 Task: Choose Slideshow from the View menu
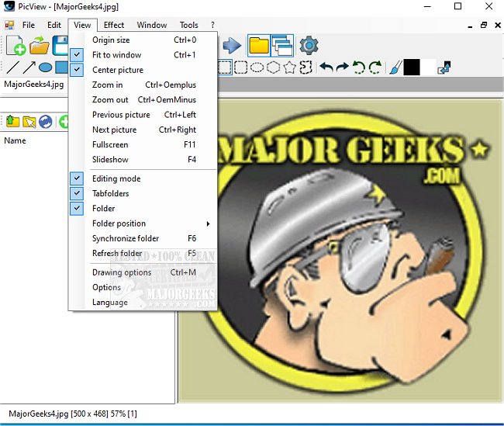[110, 160]
